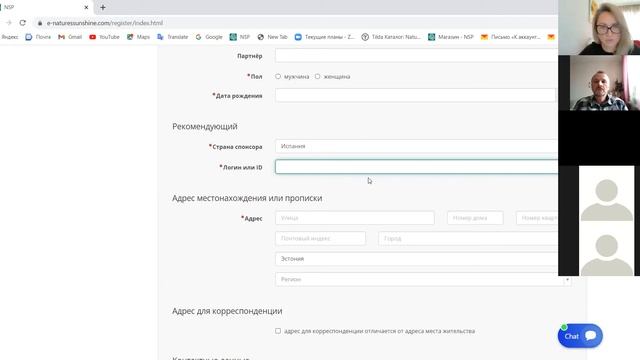Click the woman's video thumbnail
Viewport: 640px width, 360px height.
(x=599, y=27)
